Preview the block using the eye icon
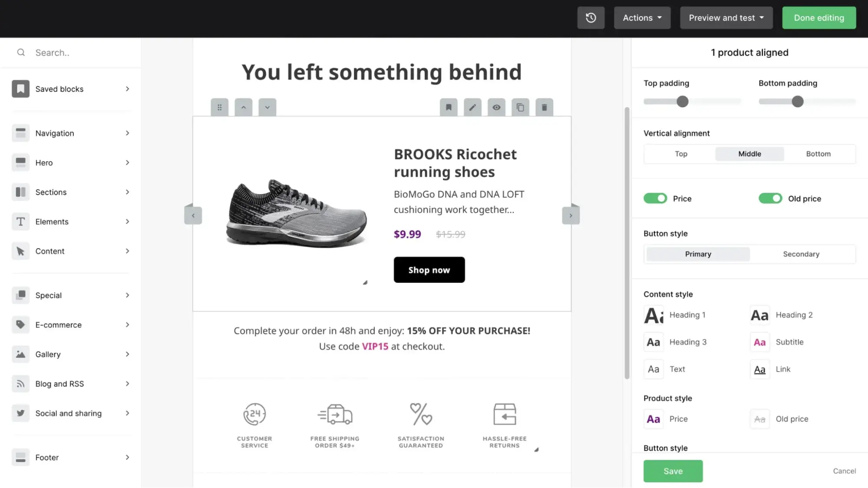 coord(496,107)
